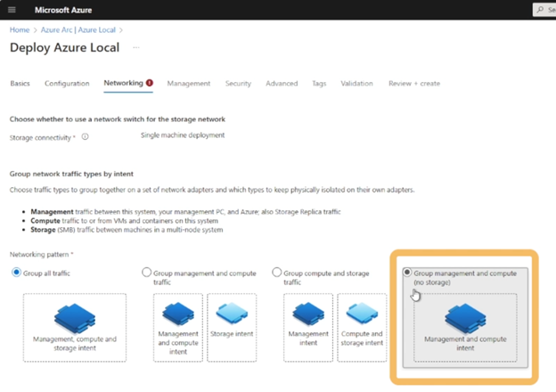
Task: Switch to the Advanced tab
Action: 282,83
